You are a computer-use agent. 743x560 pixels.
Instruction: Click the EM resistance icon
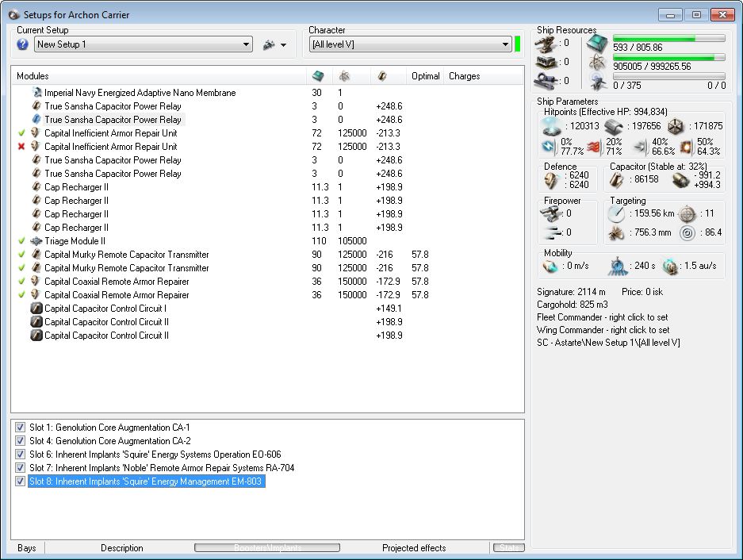tap(548, 147)
